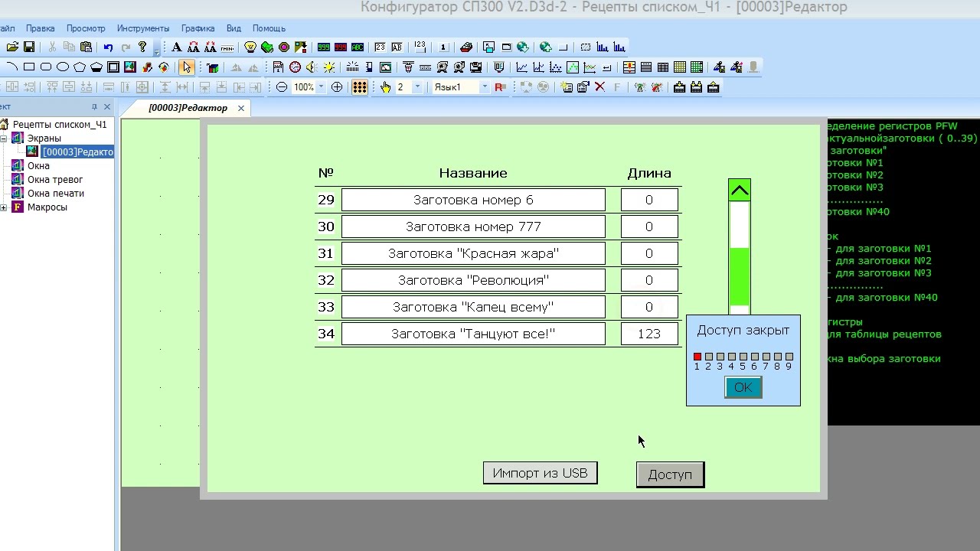Select the ellipse drawing tool
The width and height of the screenshot is (980, 551).
point(63,67)
